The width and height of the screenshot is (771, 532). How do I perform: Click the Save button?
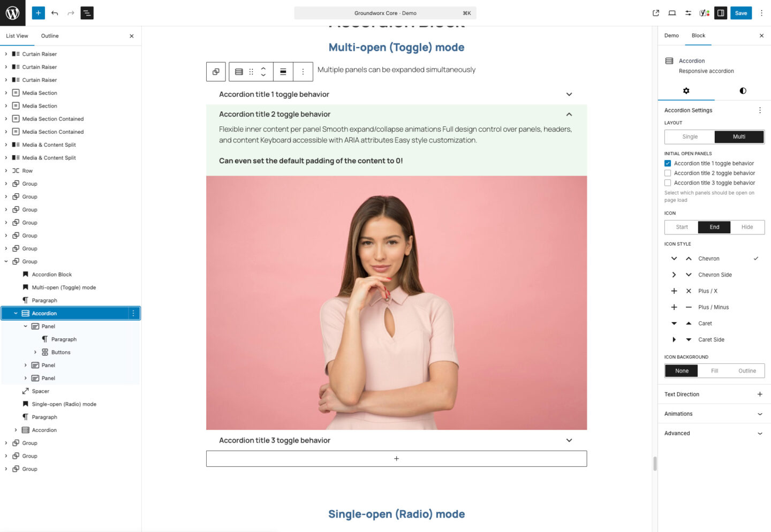click(740, 13)
